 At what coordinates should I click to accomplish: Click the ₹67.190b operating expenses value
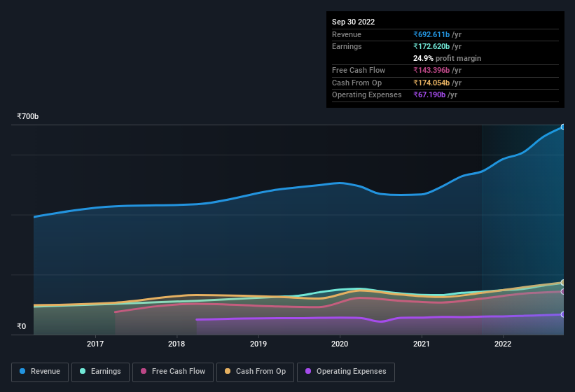429,95
